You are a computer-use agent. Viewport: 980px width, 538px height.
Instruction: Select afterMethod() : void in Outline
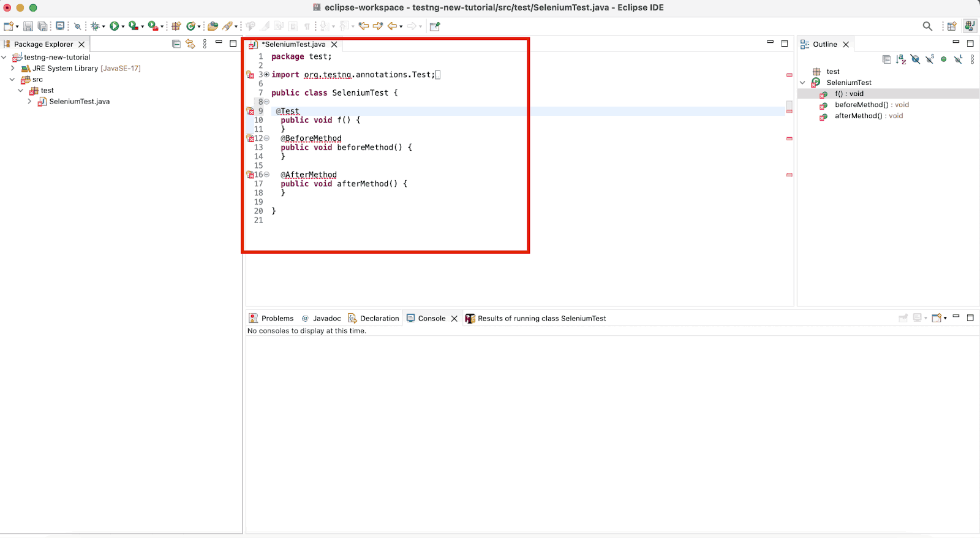click(x=869, y=116)
